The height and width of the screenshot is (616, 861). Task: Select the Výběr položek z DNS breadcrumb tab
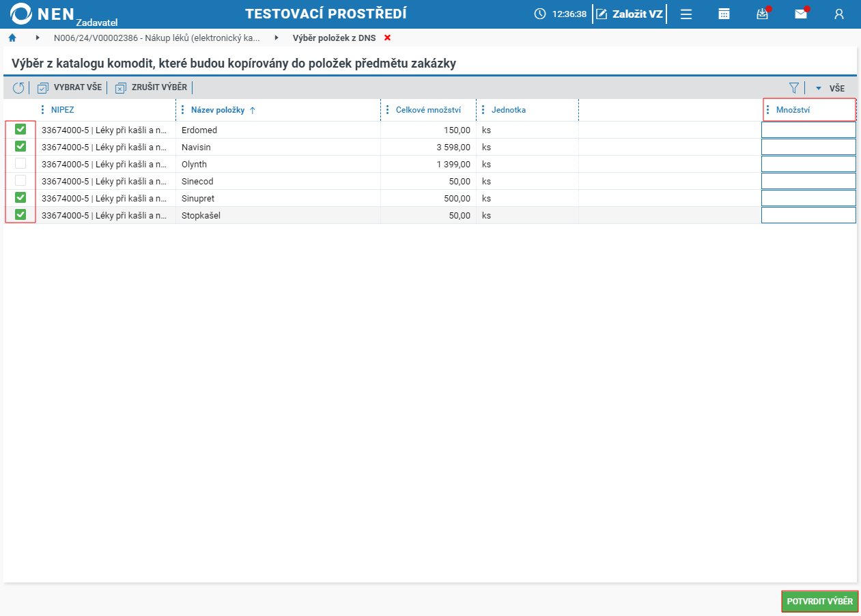[334, 38]
